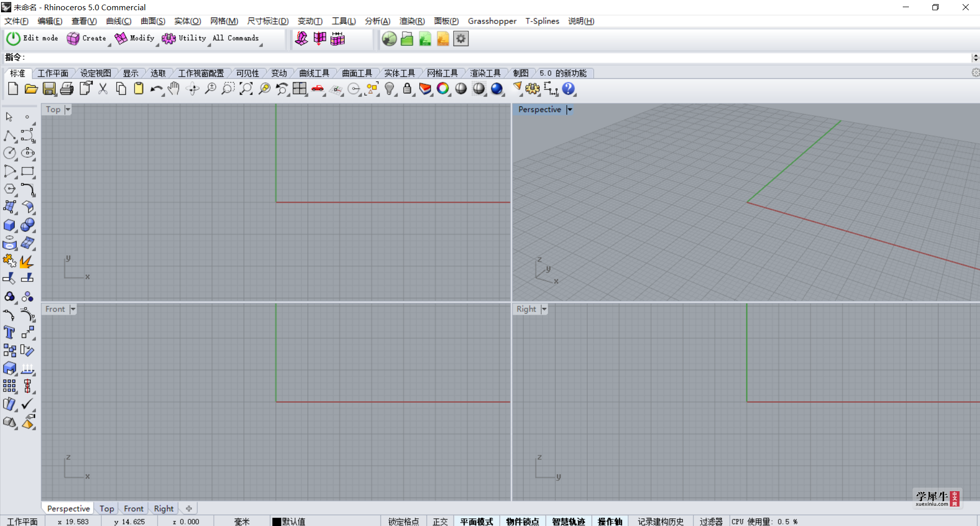Switch to the 工作平面 toolbar tab

pyautogui.click(x=53, y=73)
